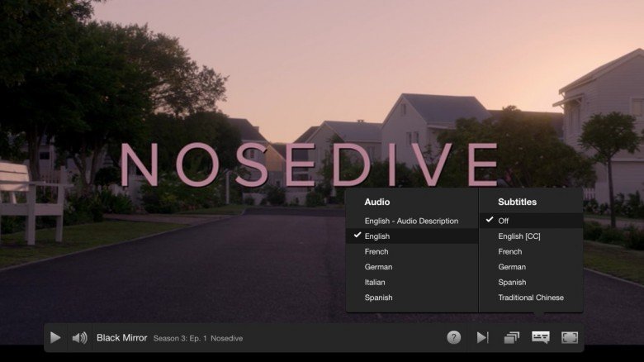Viewport: 644px width, 362px height.
Task: Switch audio to French
Action: click(412, 251)
